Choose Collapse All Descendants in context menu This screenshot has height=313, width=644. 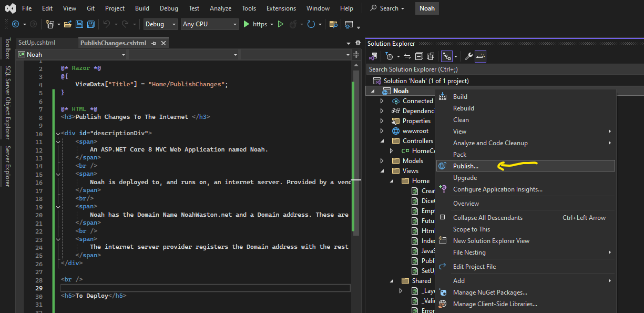pyautogui.click(x=525, y=218)
